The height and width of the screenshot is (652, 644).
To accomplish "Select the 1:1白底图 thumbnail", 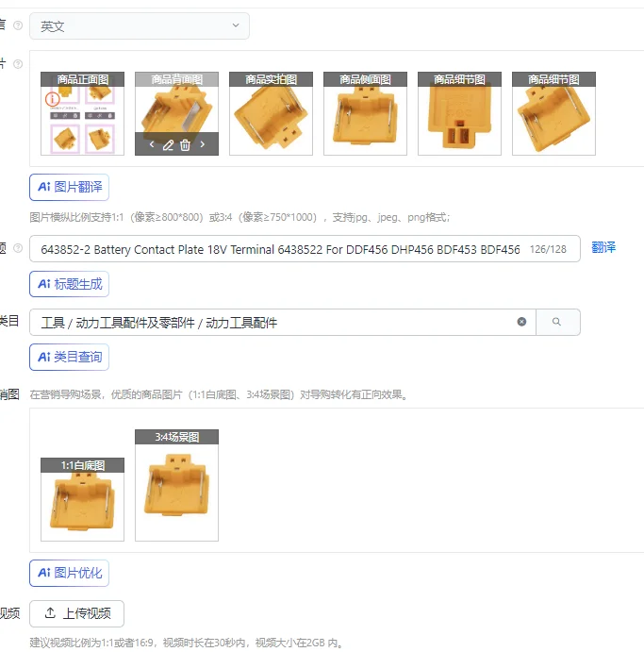I will 82,499.
